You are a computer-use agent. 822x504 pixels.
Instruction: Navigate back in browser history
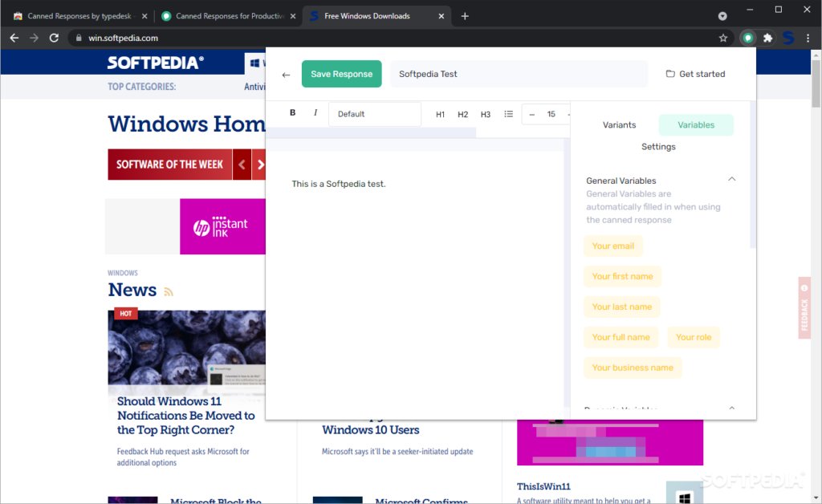click(14, 38)
